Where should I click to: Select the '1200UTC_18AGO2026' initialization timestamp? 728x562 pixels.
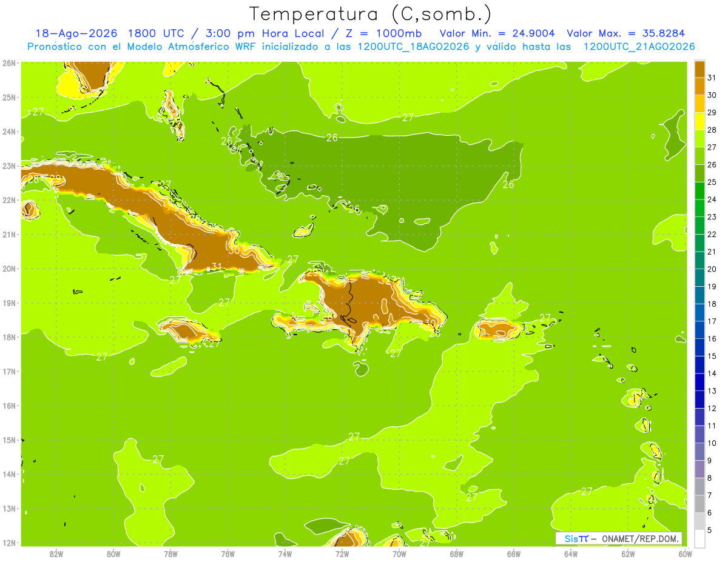click(413, 47)
